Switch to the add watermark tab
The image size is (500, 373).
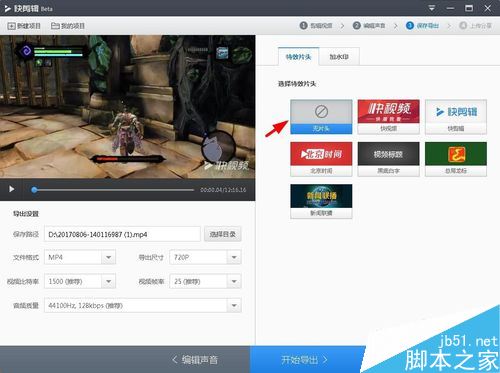[339, 57]
